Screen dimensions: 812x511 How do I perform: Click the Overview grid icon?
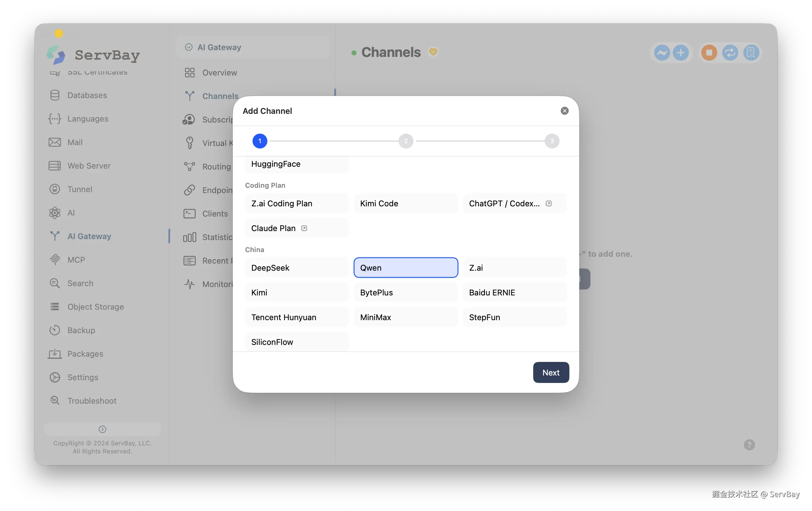[189, 72]
